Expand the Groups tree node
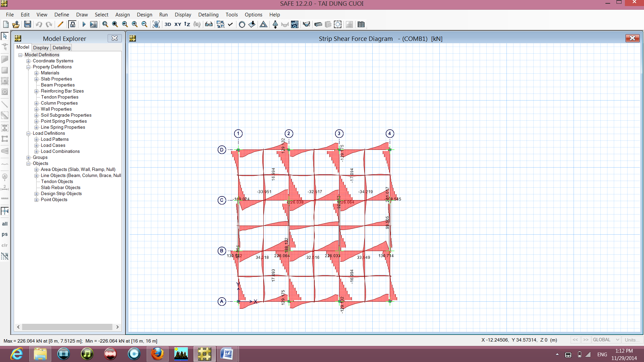 [29, 158]
